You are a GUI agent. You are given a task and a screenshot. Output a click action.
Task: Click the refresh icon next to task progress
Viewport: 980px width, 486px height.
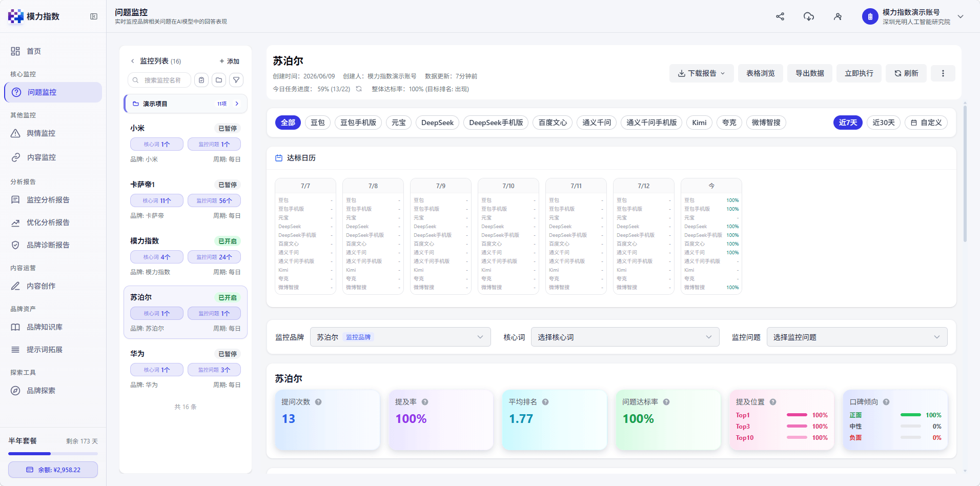pyautogui.click(x=359, y=89)
